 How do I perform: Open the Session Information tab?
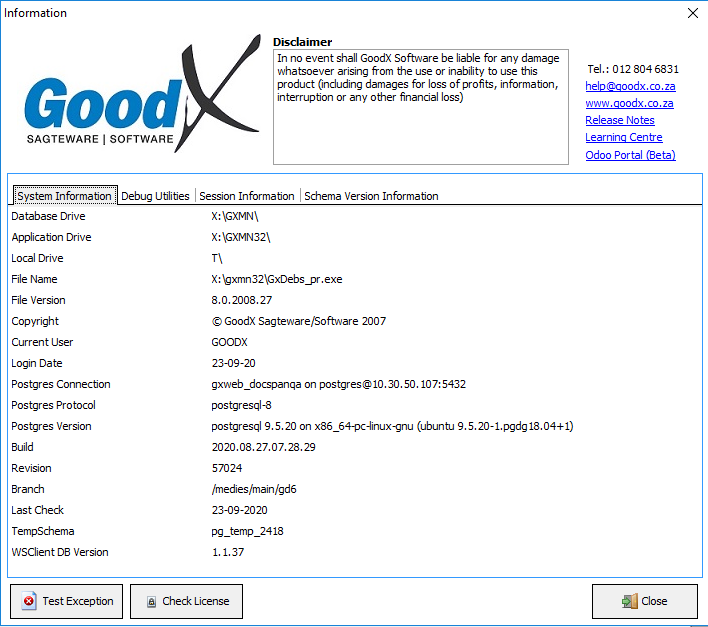(247, 196)
